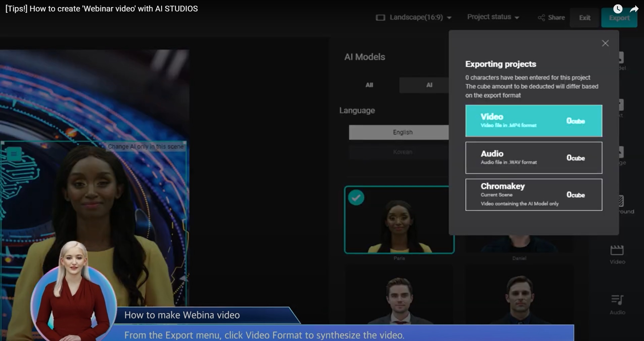Click the video title at top
The height and width of the screenshot is (341, 644).
click(102, 9)
